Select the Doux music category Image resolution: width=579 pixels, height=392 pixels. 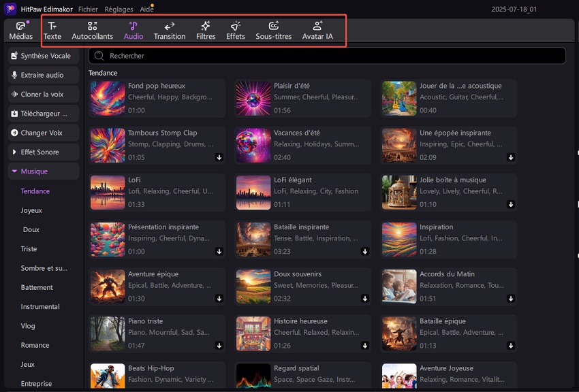(x=31, y=229)
